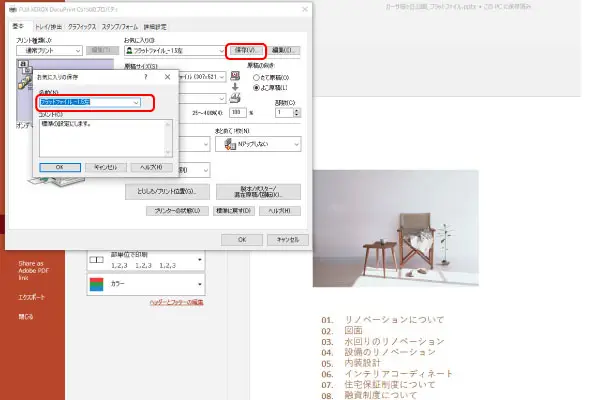The width and height of the screenshot is (600, 400).
Task: Select Share as Adobe PDF link in the sidebar
Action: tap(34, 271)
